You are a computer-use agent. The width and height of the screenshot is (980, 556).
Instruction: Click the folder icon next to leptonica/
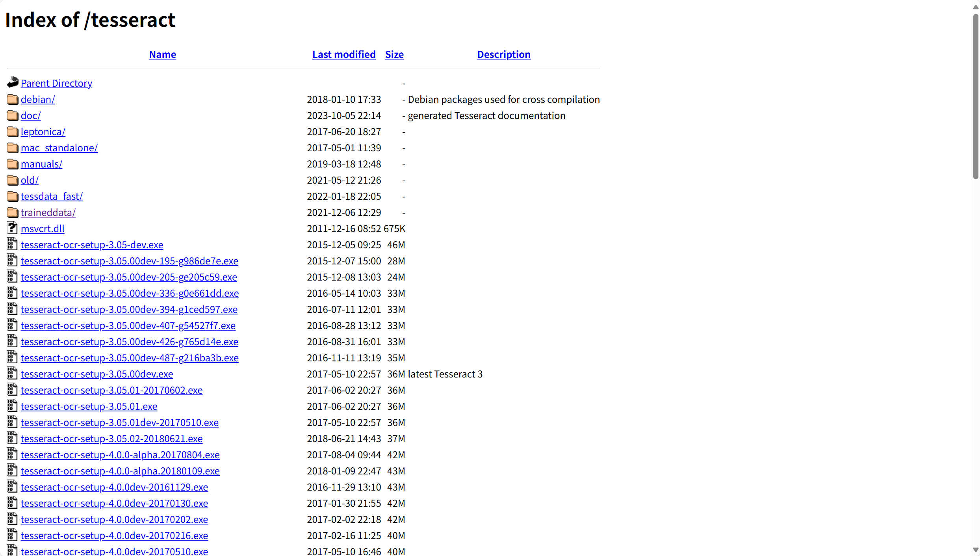pyautogui.click(x=13, y=132)
